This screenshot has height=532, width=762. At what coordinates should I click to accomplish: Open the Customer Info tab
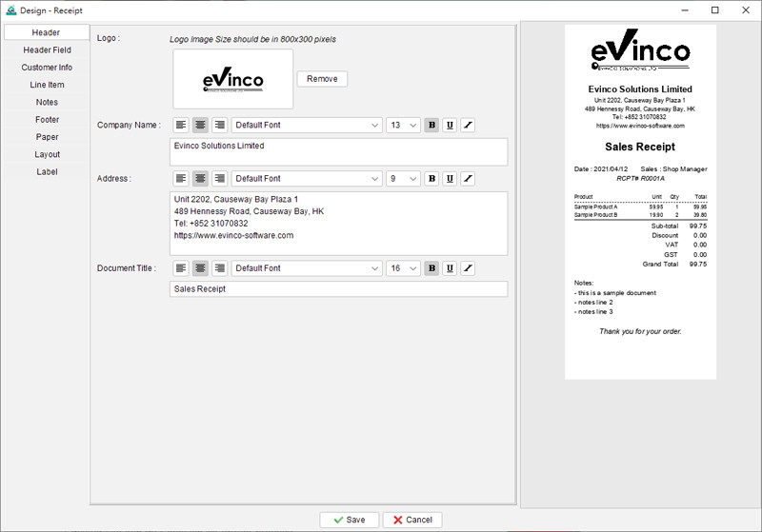coord(47,68)
